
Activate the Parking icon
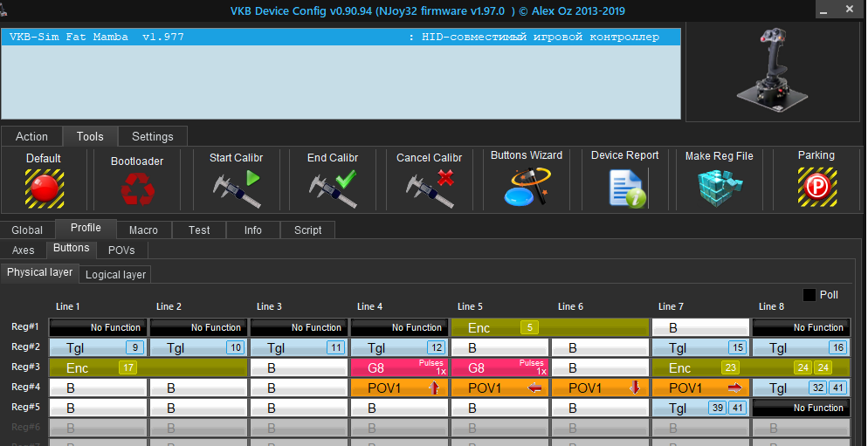click(817, 187)
